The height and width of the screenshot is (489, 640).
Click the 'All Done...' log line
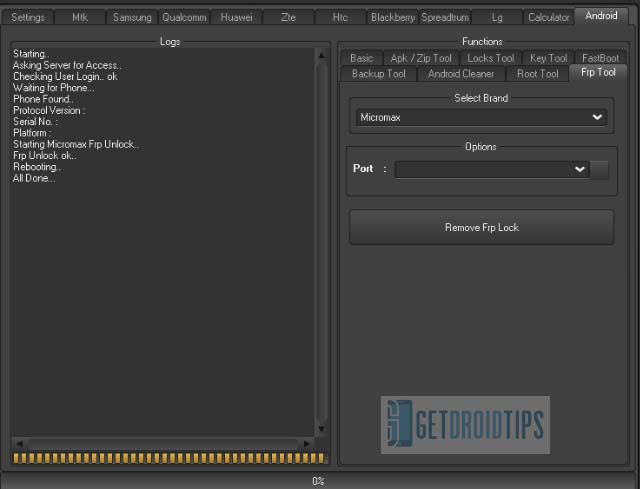coord(34,178)
